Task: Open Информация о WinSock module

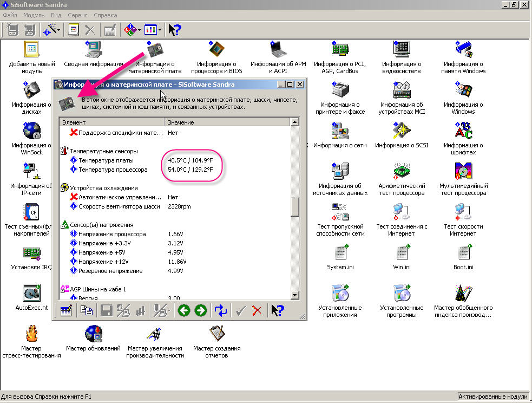Action: [31, 139]
